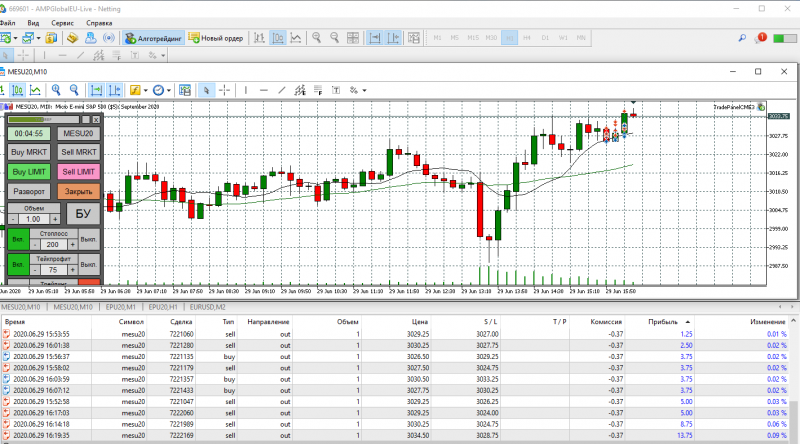Click the notification alert icon

763,38
